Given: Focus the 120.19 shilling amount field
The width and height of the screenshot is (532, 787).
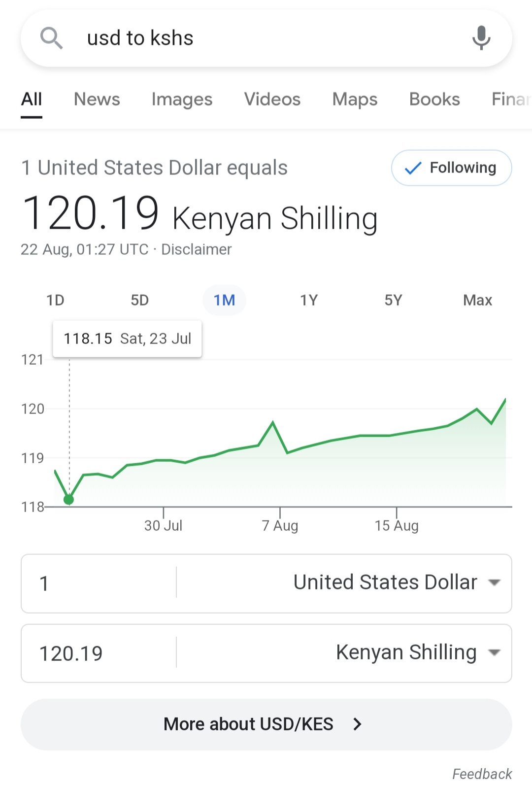Looking at the screenshot, I should (x=99, y=653).
